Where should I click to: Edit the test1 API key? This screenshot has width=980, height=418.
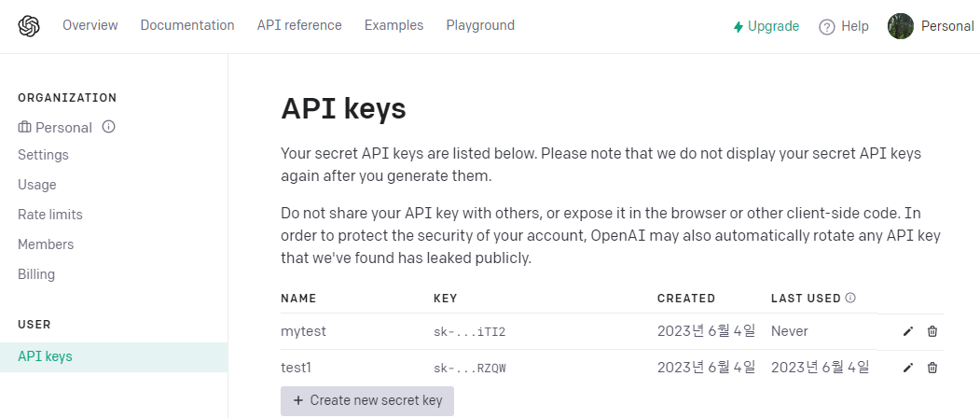(x=908, y=368)
